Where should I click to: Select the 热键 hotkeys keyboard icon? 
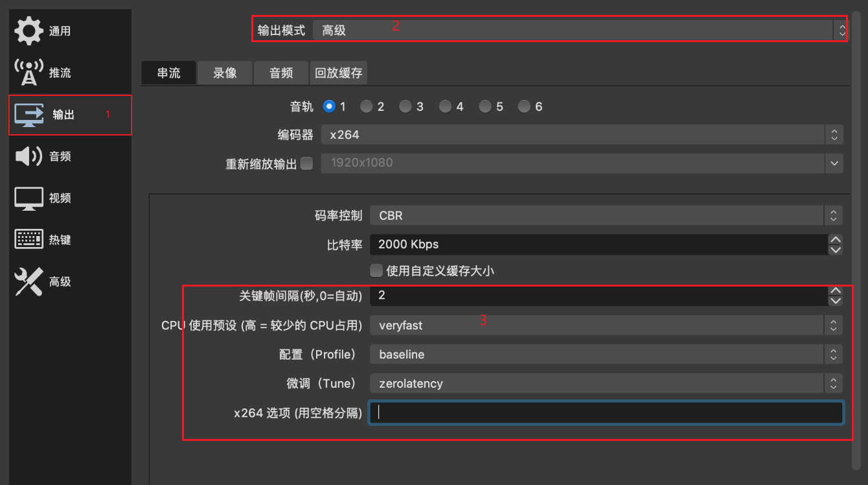29,240
